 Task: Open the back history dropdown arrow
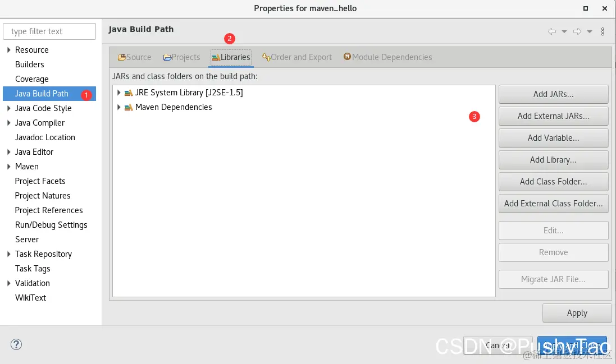[564, 31]
